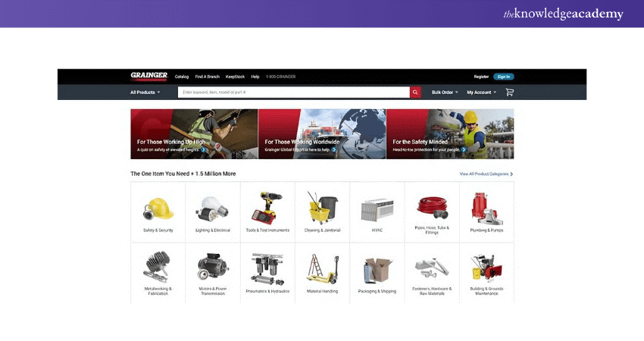Open For Those Working Up High banner
Viewport: 644px width, 341px height.
(194, 134)
